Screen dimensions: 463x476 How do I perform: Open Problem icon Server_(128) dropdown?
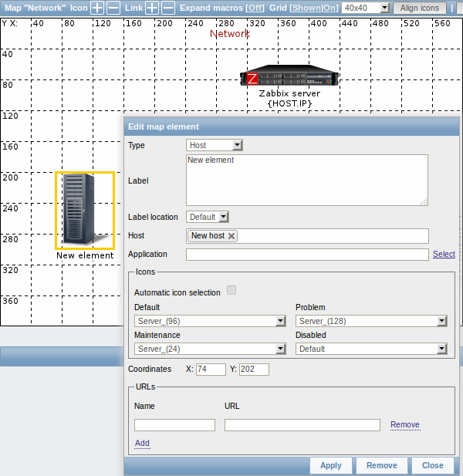[x=371, y=321]
